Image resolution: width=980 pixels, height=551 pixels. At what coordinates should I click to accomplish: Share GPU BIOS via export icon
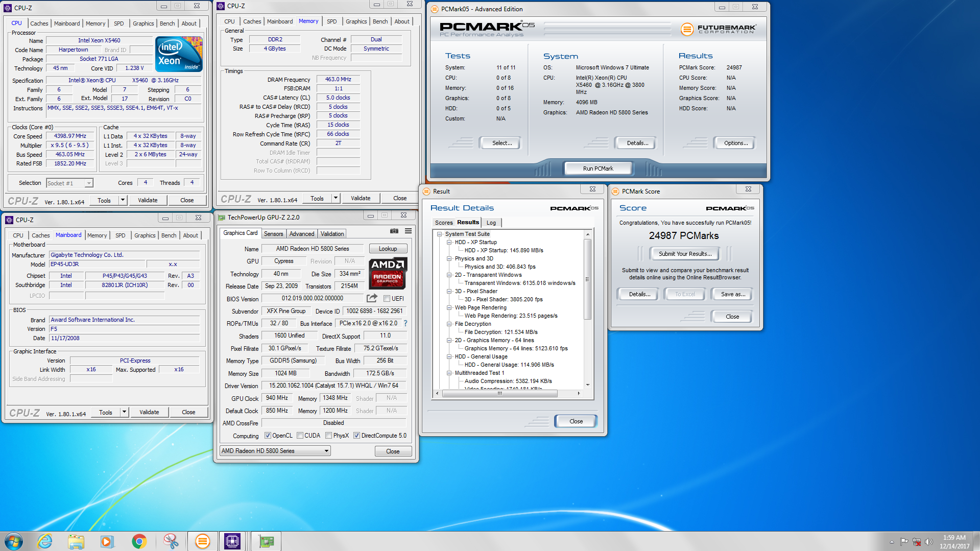tap(372, 298)
